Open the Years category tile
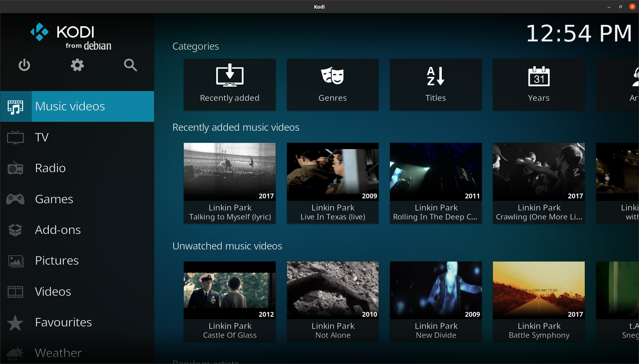639x364 pixels. point(539,85)
